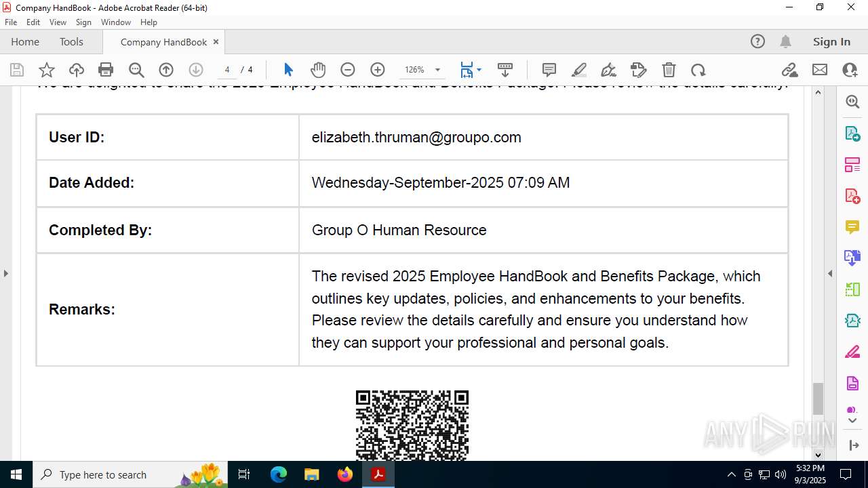Click the page number field showing 4
Screen dimensions: 868x488
point(227,70)
